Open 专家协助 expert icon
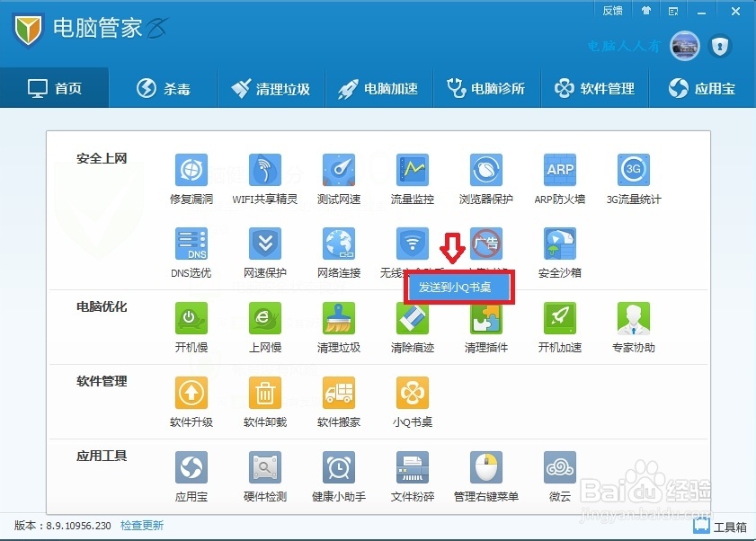Viewport: 756px width, 541px height. (x=634, y=318)
